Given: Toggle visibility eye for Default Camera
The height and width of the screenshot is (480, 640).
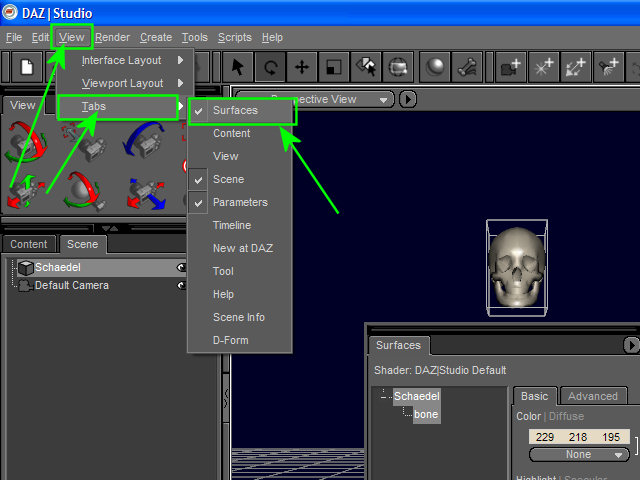Looking at the screenshot, I should coord(181,285).
